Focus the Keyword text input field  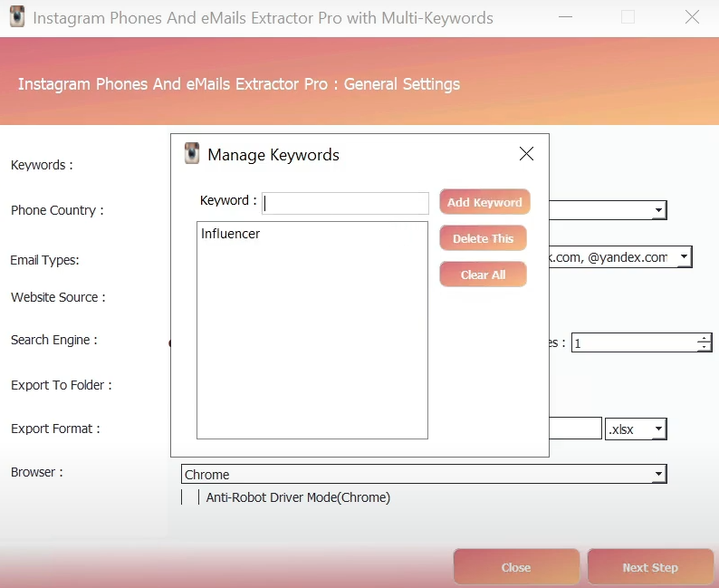click(345, 203)
